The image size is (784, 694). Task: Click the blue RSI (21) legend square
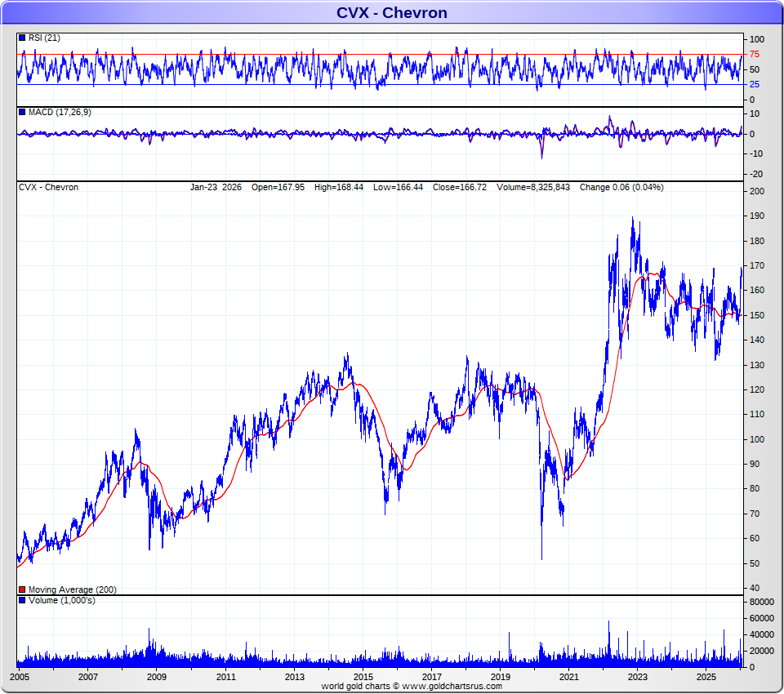pos(22,38)
